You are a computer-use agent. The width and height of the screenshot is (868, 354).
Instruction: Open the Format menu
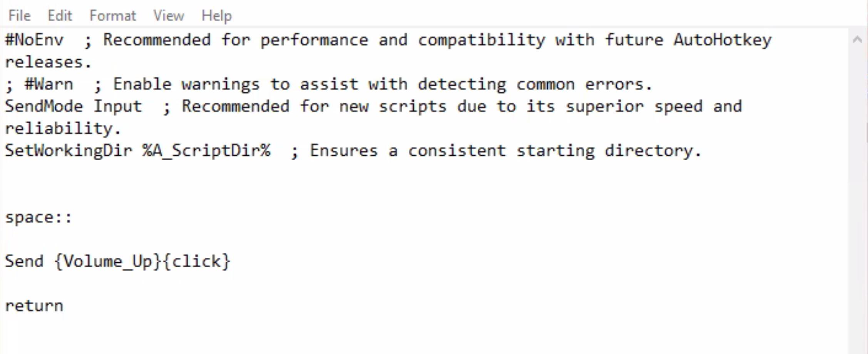[113, 15]
